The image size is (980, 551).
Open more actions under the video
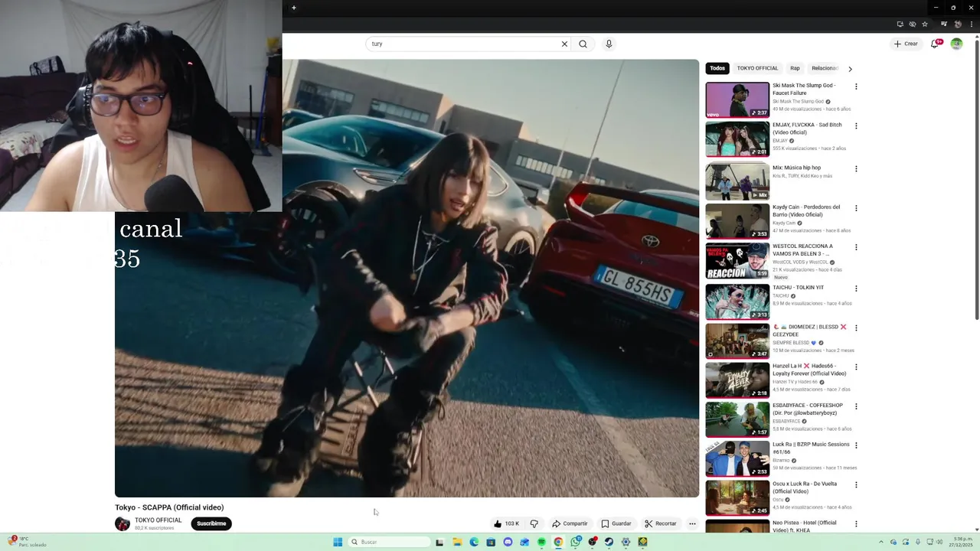(x=692, y=523)
